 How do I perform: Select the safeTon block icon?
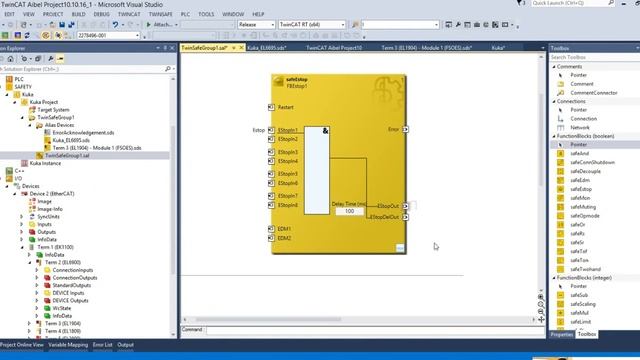(560, 260)
